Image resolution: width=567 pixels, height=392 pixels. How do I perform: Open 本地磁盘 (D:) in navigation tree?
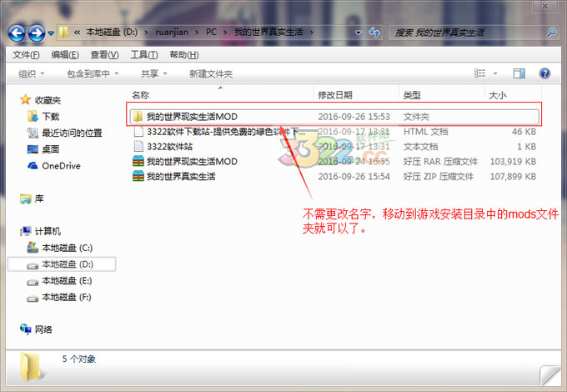tap(68, 264)
